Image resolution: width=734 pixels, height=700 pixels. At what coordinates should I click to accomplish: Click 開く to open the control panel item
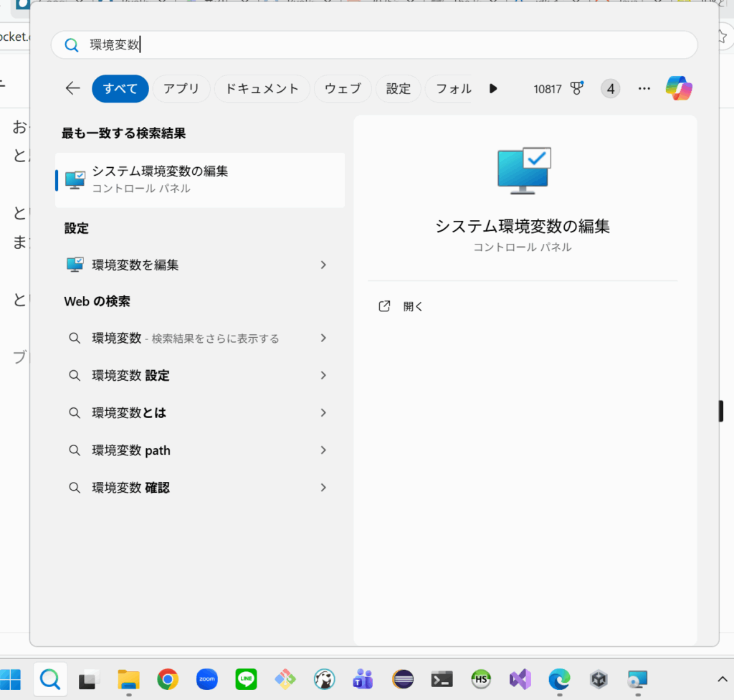point(413,306)
